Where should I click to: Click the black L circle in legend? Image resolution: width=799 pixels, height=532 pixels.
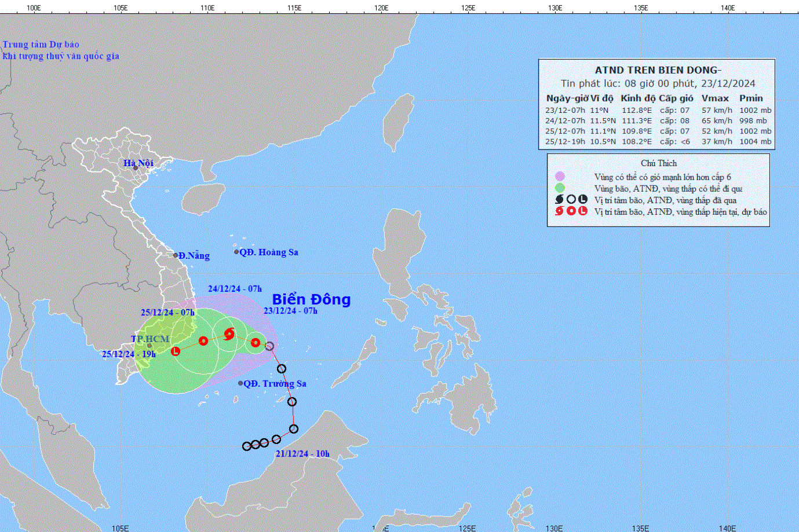pyautogui.click(x=582, y=200)
